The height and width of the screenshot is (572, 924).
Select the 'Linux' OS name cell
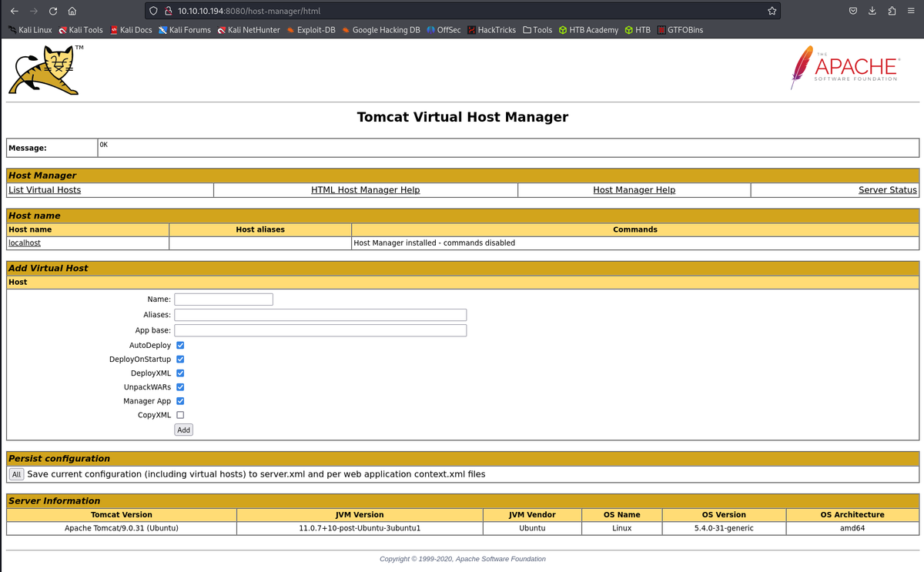pos(621,528)
